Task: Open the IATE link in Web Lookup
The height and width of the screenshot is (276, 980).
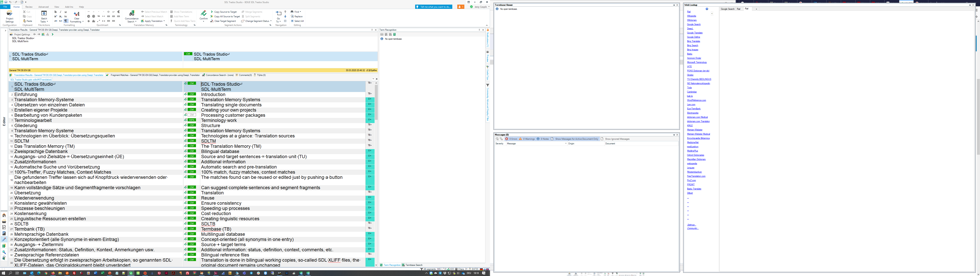Action: click(689, 66)
